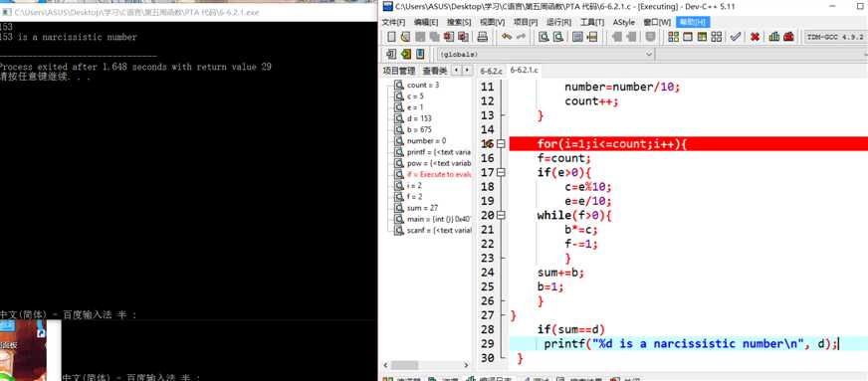Click the red Delete Profiling Information icon

[x=788, y=37]
